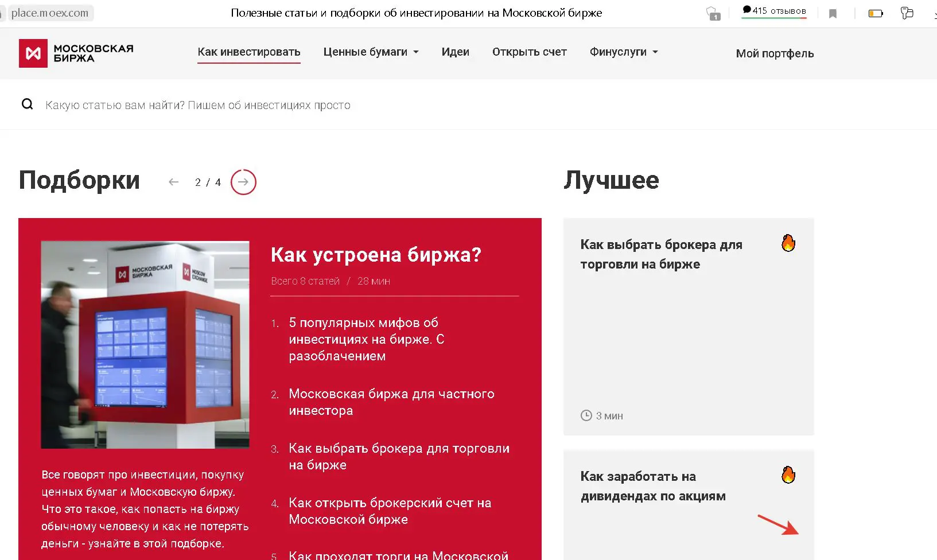
Task: Open the Как инвестировать tab
Action: [249, 52]
